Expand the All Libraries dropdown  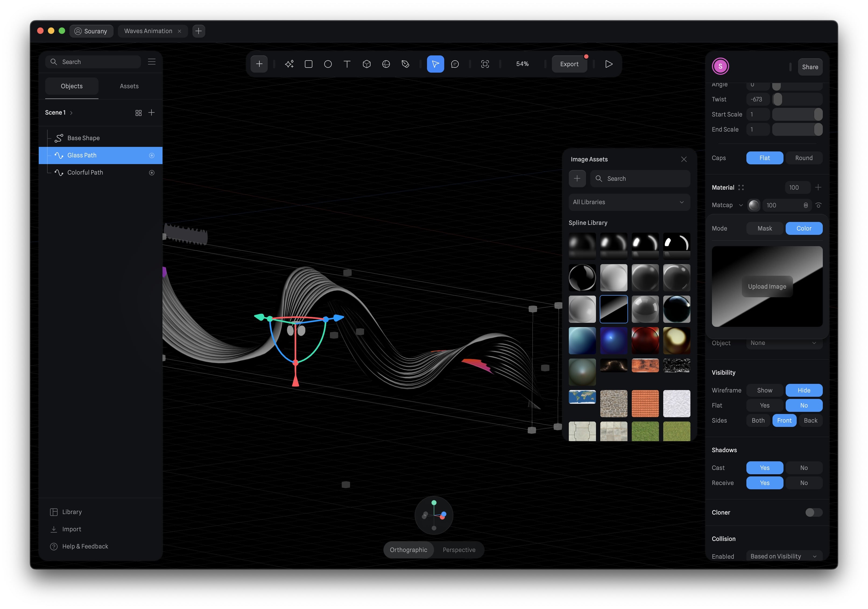629,202
